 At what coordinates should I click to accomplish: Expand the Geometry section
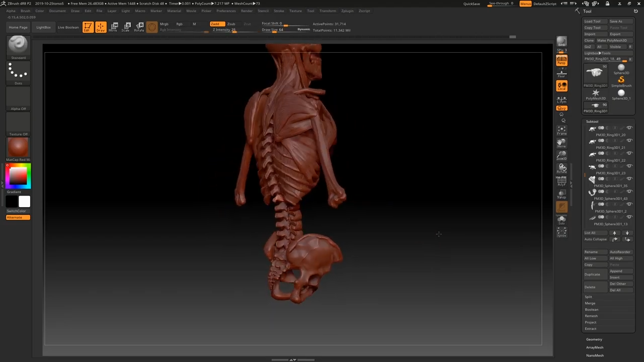click(594, 339)
